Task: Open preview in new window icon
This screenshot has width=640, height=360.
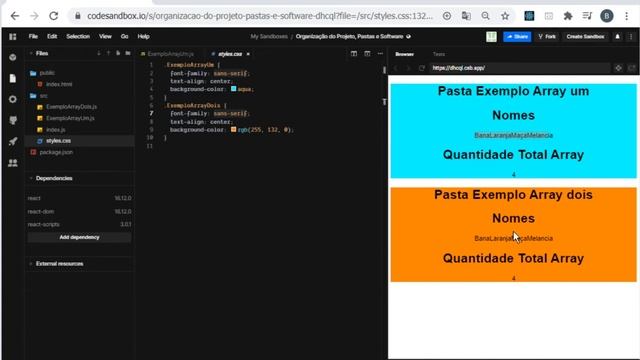Action: click(632, 68)
